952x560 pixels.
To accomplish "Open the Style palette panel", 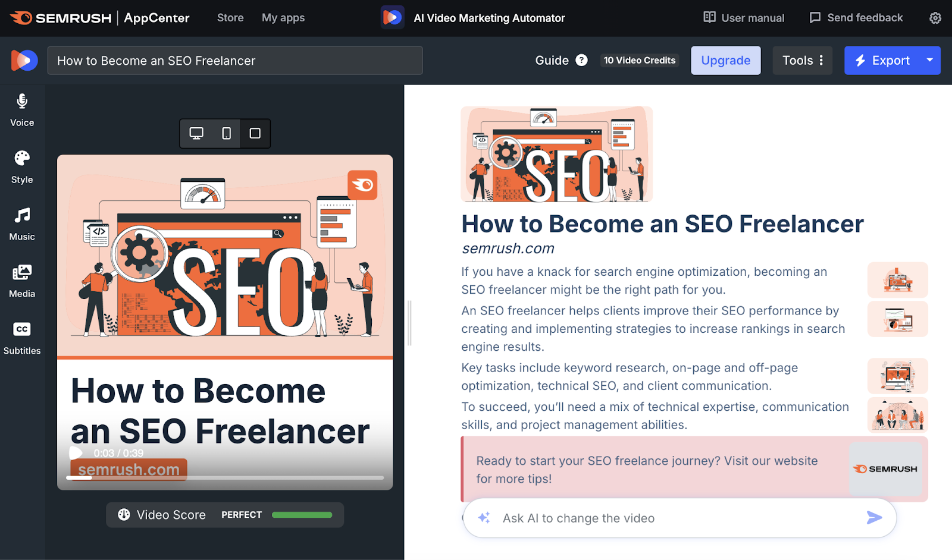I will coord(22,167).
